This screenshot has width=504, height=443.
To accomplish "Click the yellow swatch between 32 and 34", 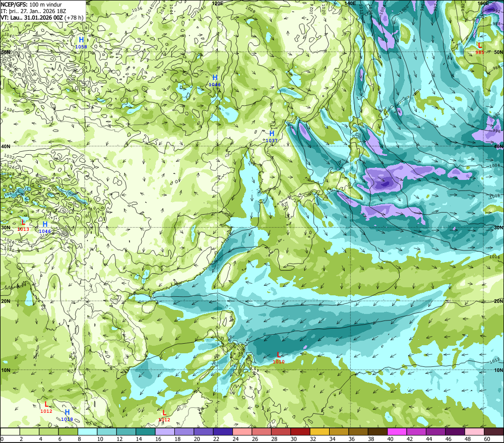I will (320, 431).
